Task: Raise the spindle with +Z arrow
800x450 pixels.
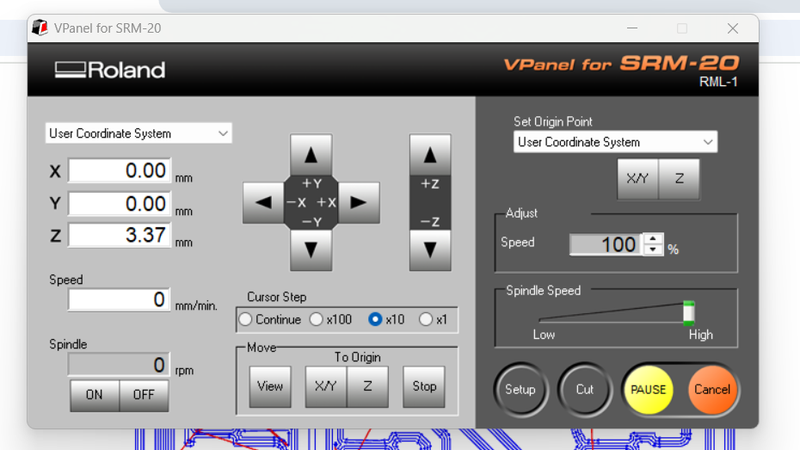Action: click(x=430, y=155)
